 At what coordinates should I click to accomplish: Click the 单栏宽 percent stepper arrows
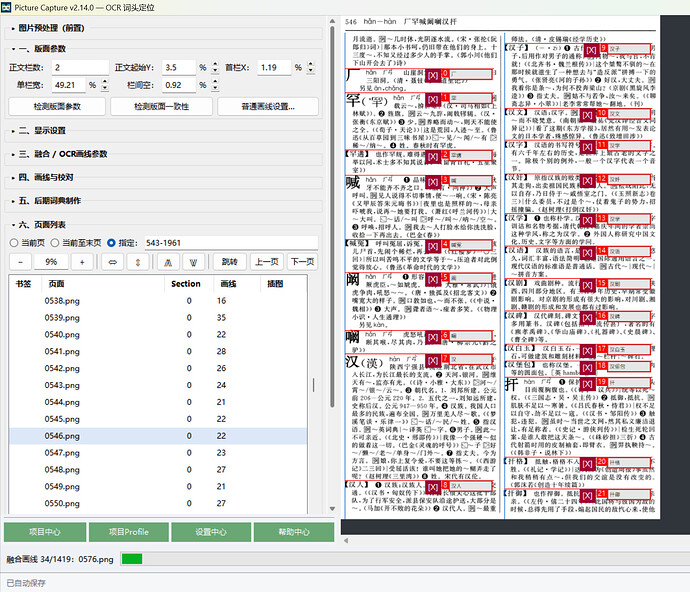coord(105,85)
